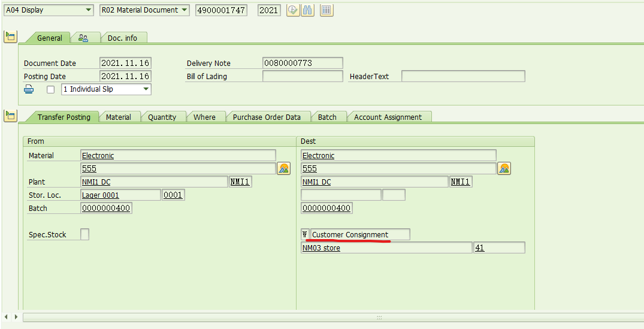Switch to the General tab
Screen dimensions: 644x329
tap(49, 38)
